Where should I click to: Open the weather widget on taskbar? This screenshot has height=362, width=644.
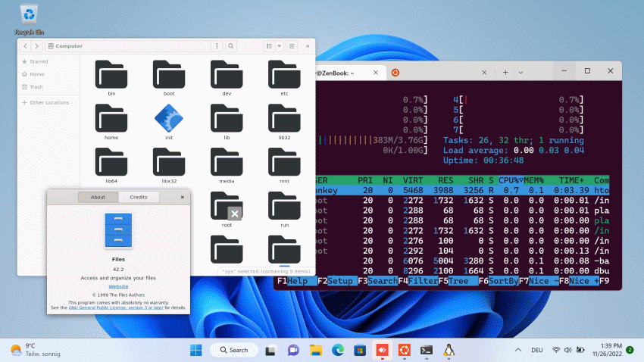point(36,350)
